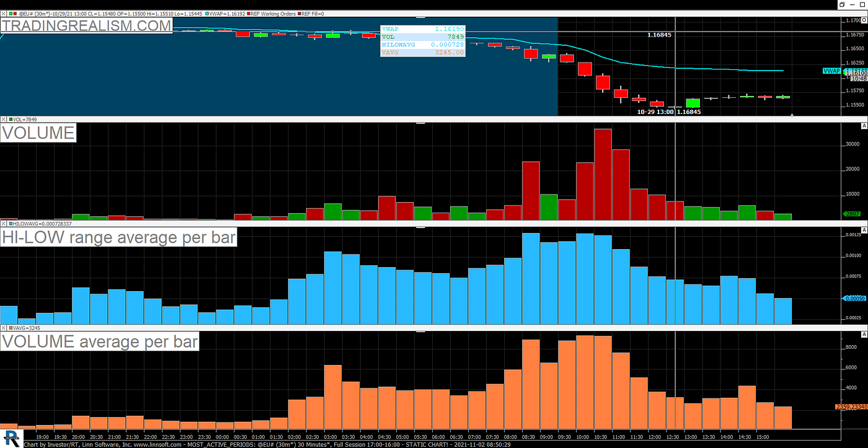Click the 'REF Working Orders' title bar text
The image size is (868, 448).
(273, 13)
